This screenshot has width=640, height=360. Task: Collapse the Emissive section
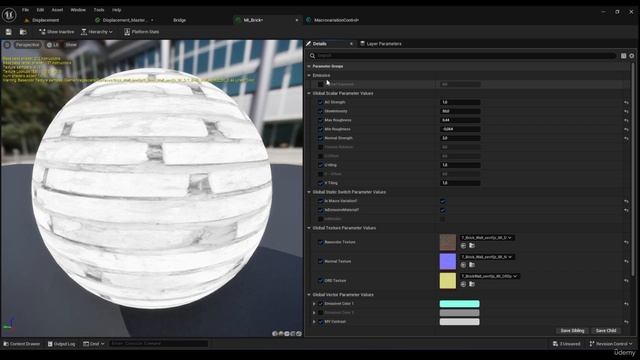[309, 75]
